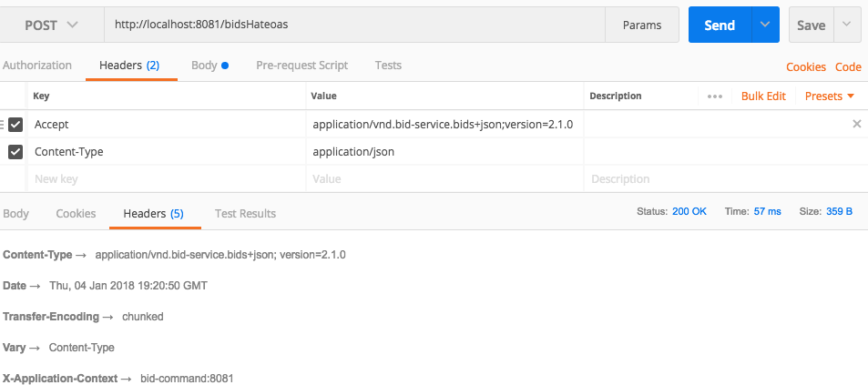
Task: Open the request Body tab
Action: pyautogui.click(x=209, y=66)
